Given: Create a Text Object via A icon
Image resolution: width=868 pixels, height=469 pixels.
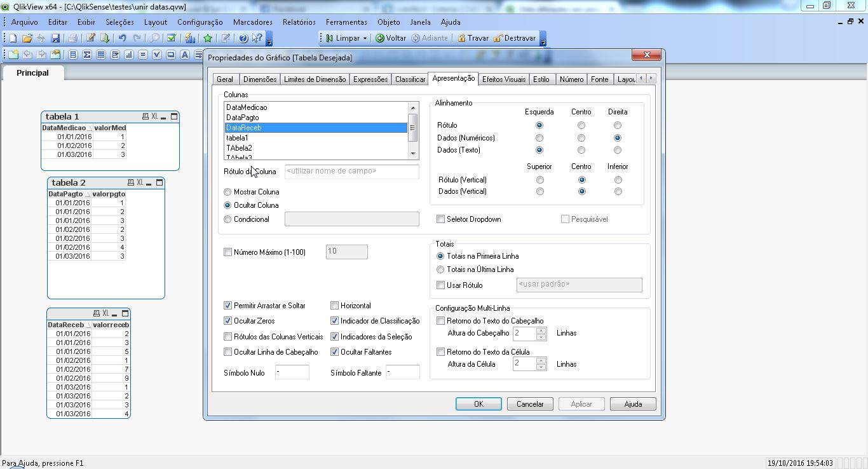Looking at the screenshot, I should [x=185, y=55].
